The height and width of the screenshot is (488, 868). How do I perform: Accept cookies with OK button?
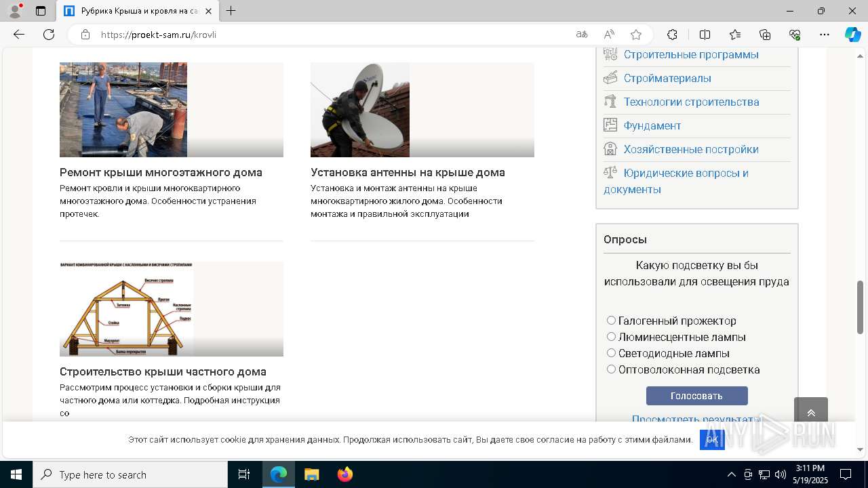point(712,440)
